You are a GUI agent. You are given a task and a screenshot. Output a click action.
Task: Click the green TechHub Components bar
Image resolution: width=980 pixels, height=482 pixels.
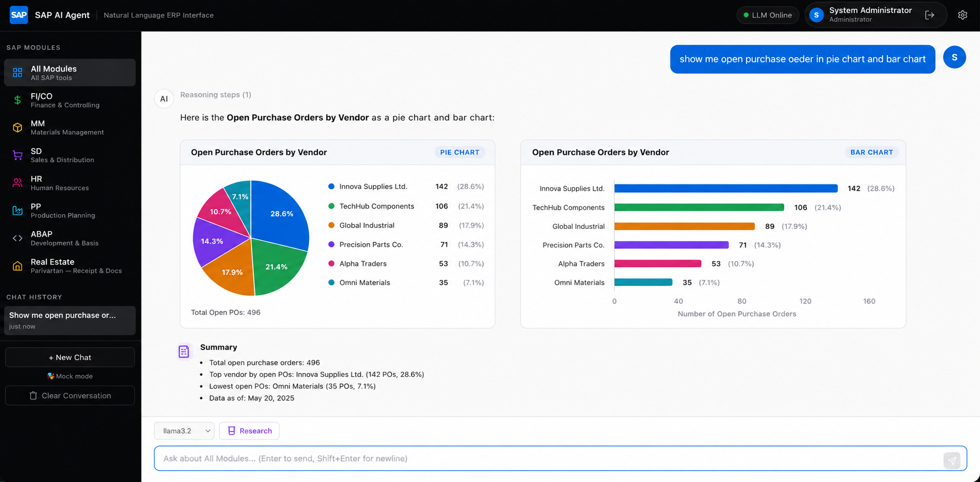pos(699,208)
